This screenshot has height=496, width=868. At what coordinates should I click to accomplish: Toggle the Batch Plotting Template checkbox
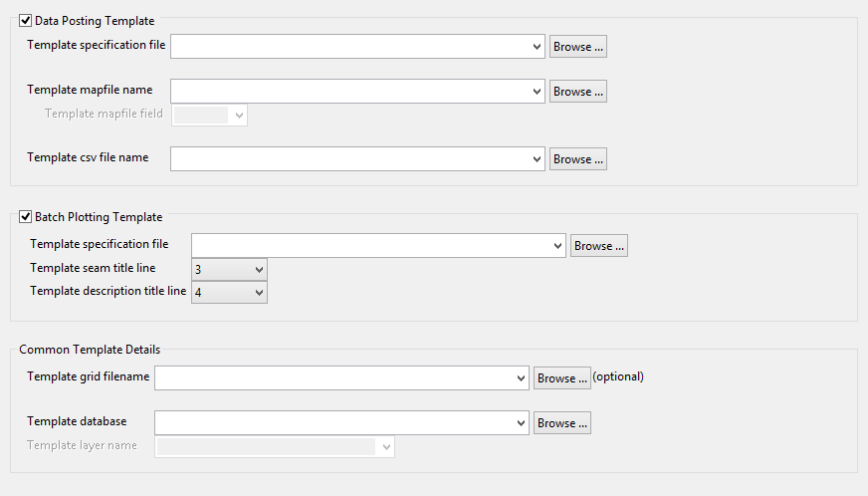(25, 217)
